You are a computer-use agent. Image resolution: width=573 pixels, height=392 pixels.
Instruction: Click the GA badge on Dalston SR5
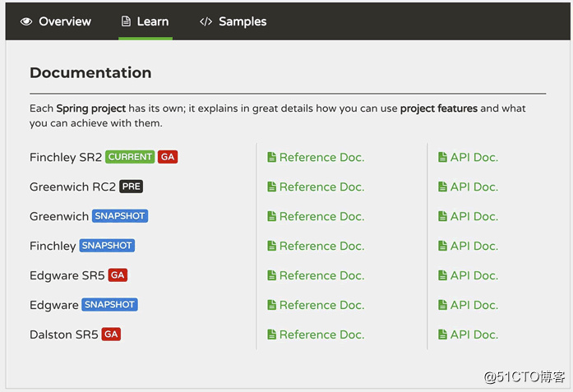(111, 334)
